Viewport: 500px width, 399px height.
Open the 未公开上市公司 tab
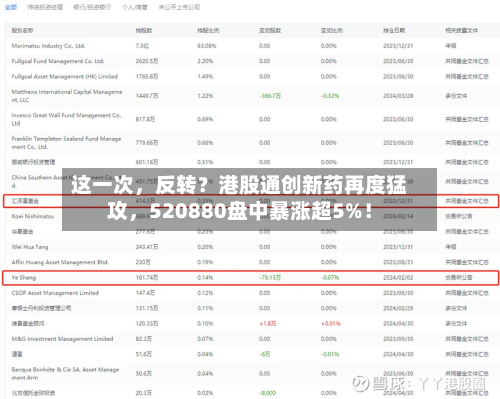pyautogui.click(x=179, y=7)
